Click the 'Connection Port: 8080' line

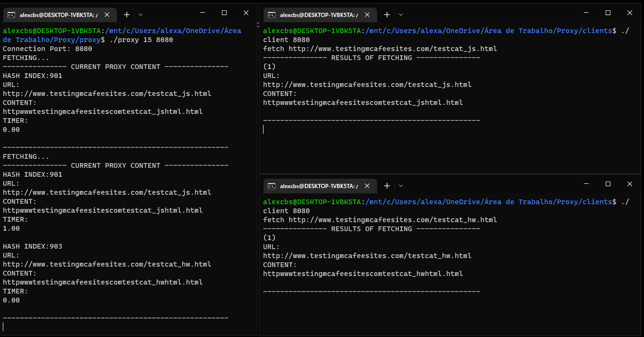coord(47,49)
